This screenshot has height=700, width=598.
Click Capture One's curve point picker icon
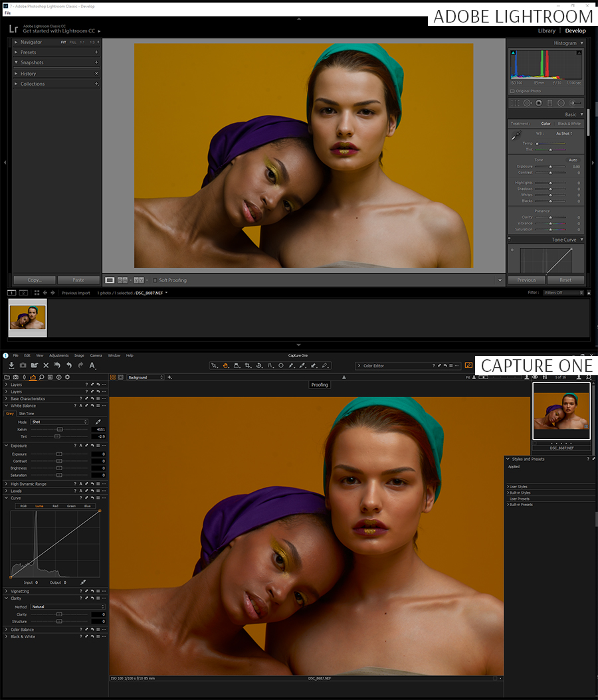[x=82, y=582]
